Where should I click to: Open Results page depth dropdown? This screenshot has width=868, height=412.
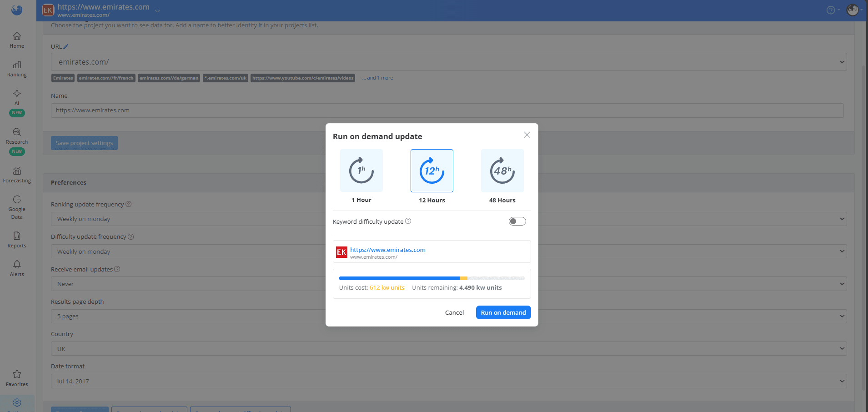coord(449,316)
